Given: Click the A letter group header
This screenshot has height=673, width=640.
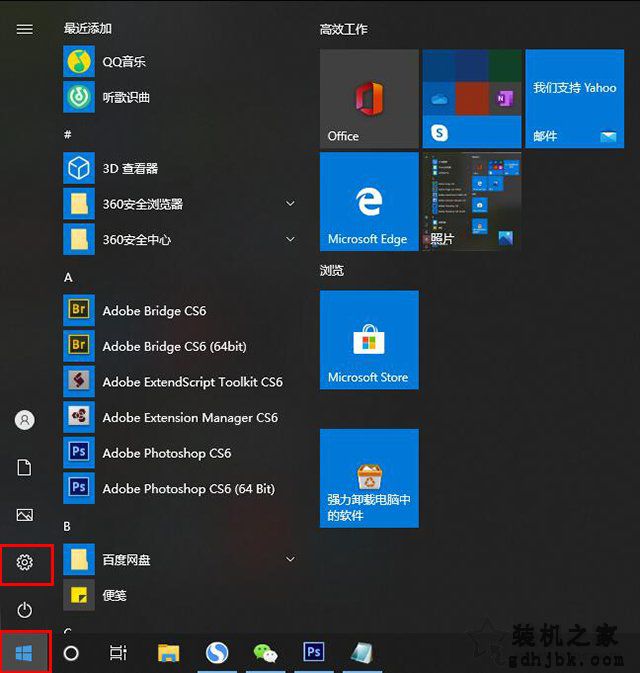Looking at the screenshot, I should [68, 278].
